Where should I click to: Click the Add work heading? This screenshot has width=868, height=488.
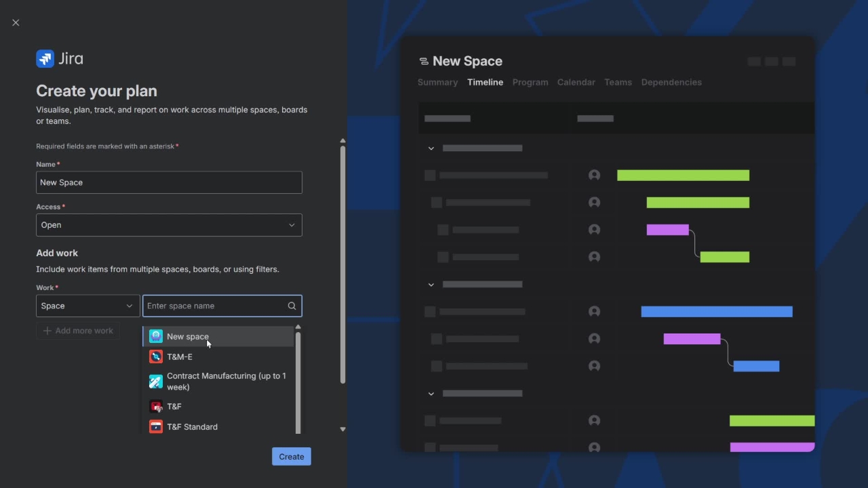tap(57, 253)
